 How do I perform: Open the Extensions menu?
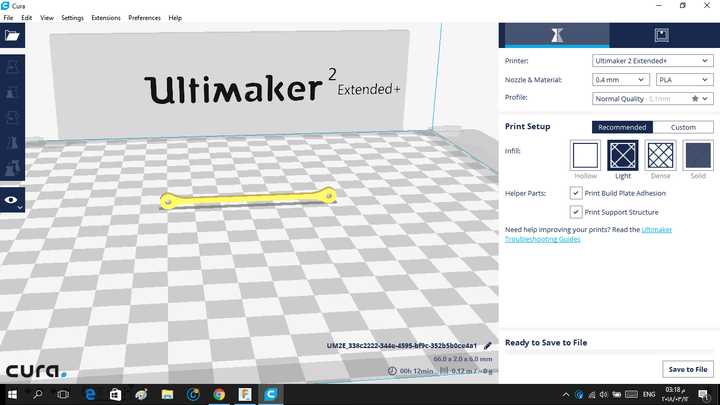[x=106, y=18]
